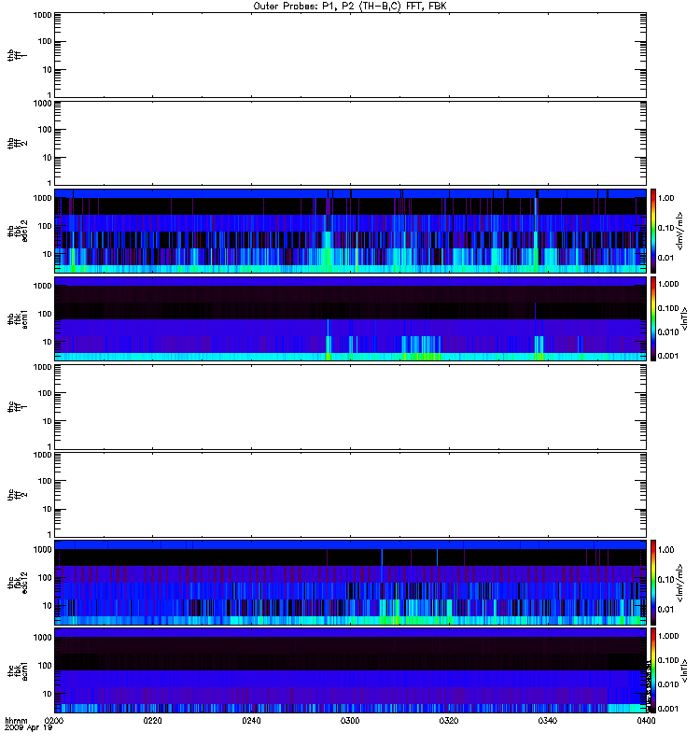Click the 1.000 tick on thb scm1 colorbar
This screenshot has width=700, height=747.
(668, 284)
